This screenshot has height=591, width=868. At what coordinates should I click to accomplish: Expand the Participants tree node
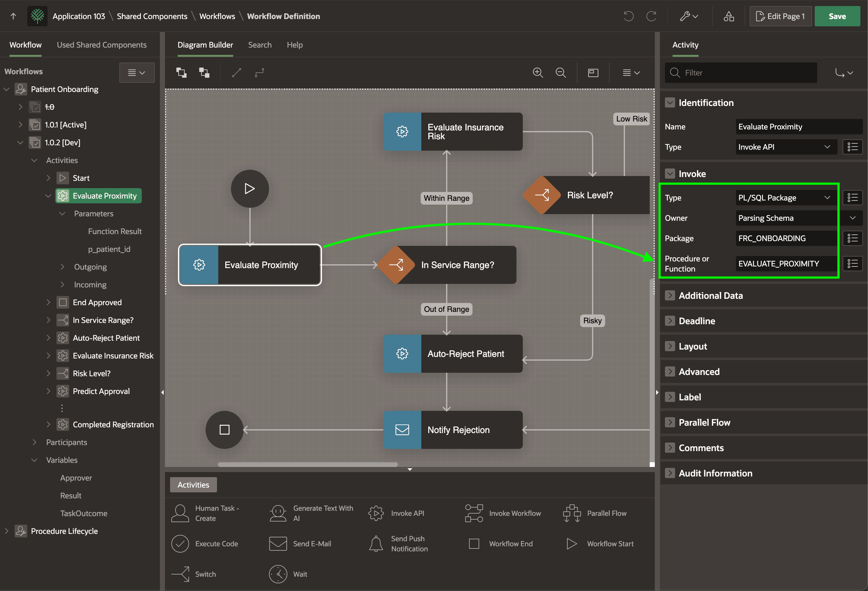pos(34,442)
